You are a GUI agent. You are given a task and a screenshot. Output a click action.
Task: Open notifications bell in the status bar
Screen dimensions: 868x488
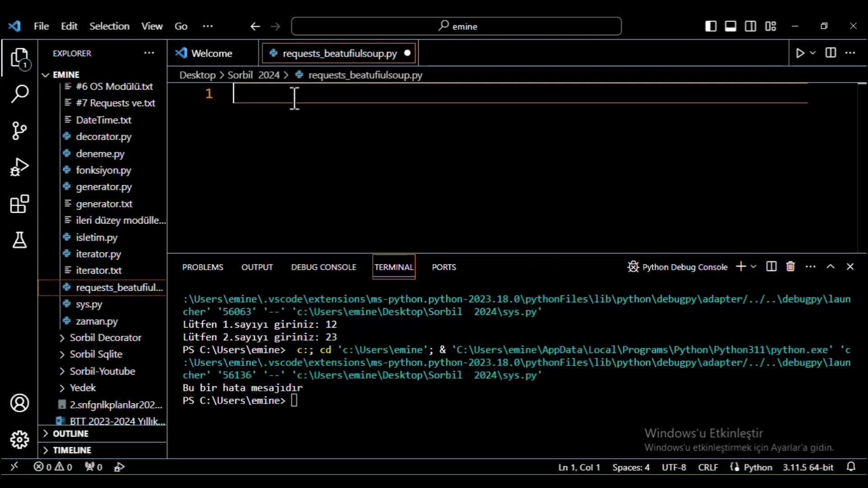click(x=851, y=467)
